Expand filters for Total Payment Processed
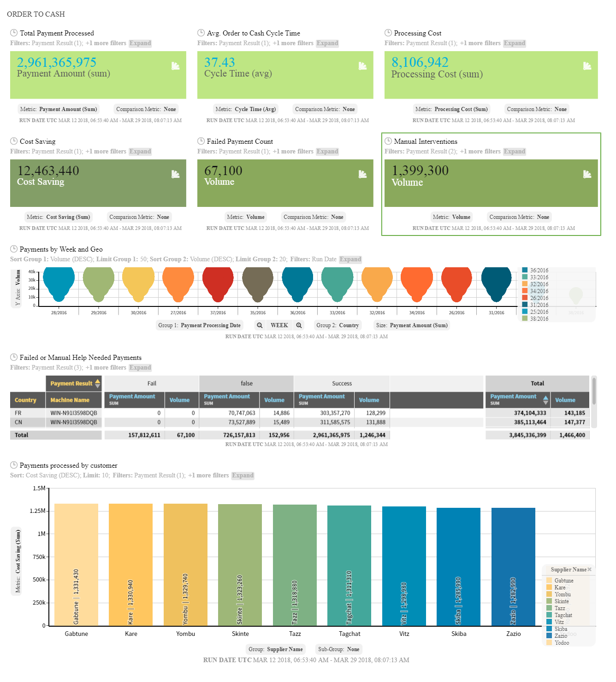 pos(140,43)
